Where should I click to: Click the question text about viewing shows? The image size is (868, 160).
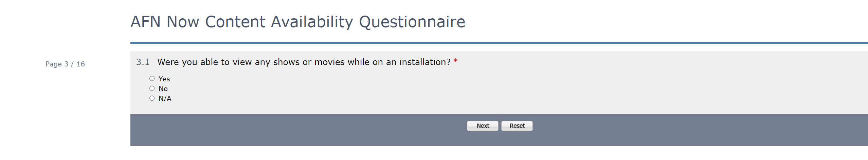304,62
